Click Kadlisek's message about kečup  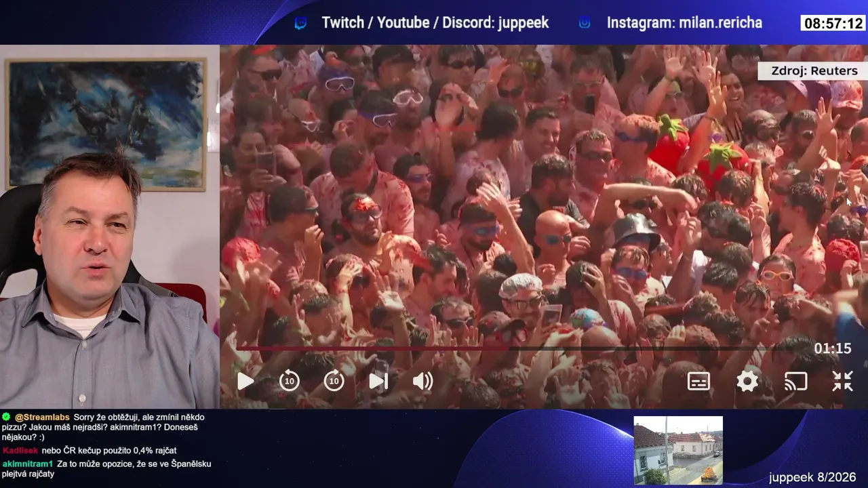coord(109,451)
